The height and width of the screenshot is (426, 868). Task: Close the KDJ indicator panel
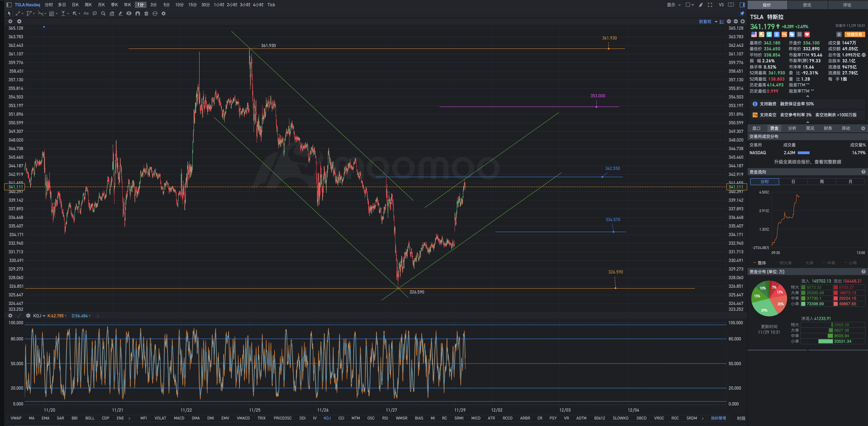click(x=28, y=316)
